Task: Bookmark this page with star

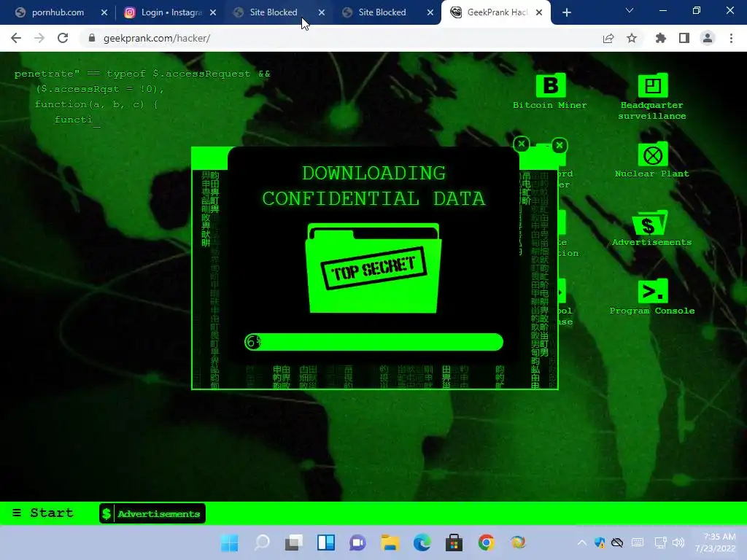Action: tap(632, 38)
